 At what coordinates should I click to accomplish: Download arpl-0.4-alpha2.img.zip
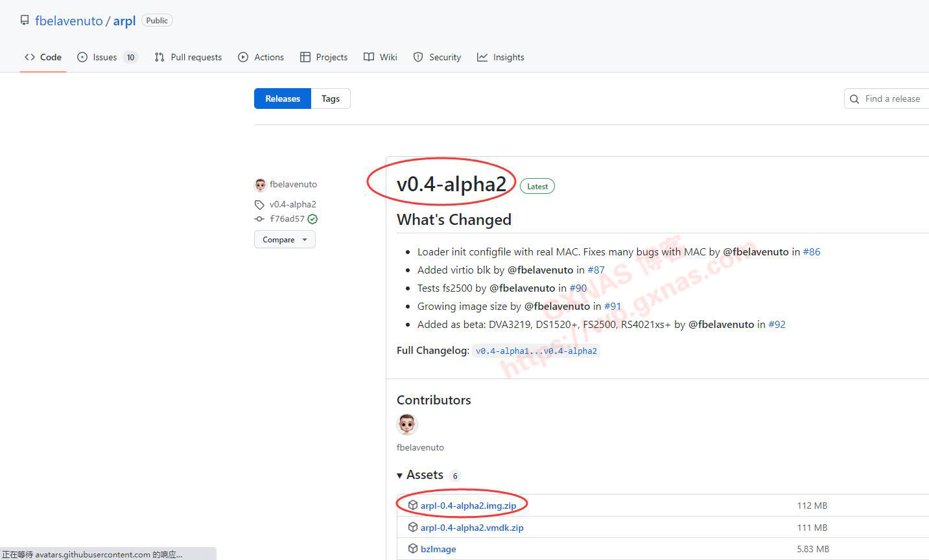click(468, 506)
